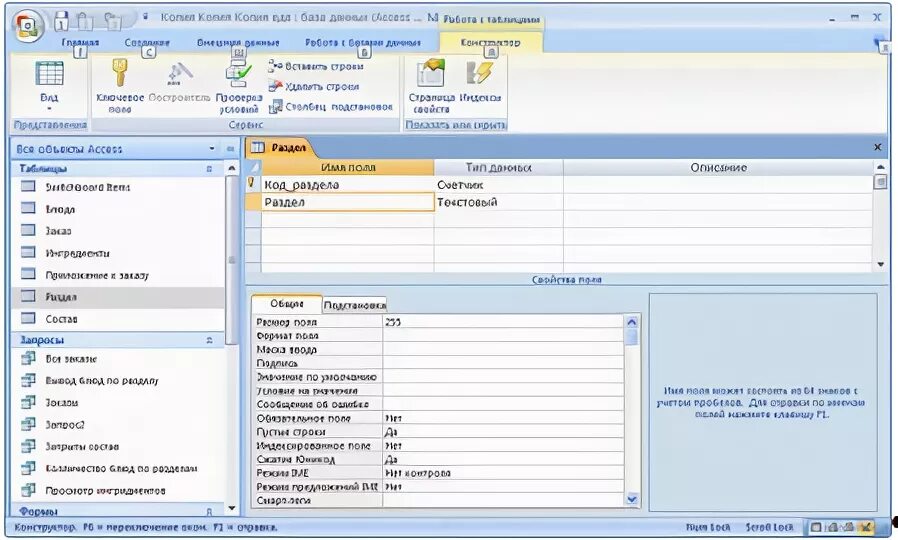Add a Столбец подстановок lookup column

click(330, 107)
